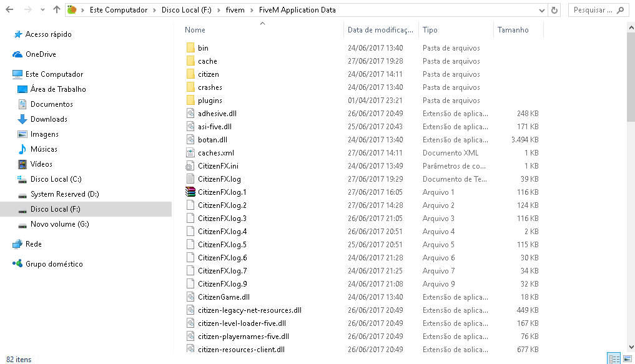Open Grupo doméstico in navigation pane
Screen dimensions: 635x364
click(x=48, y=263)
